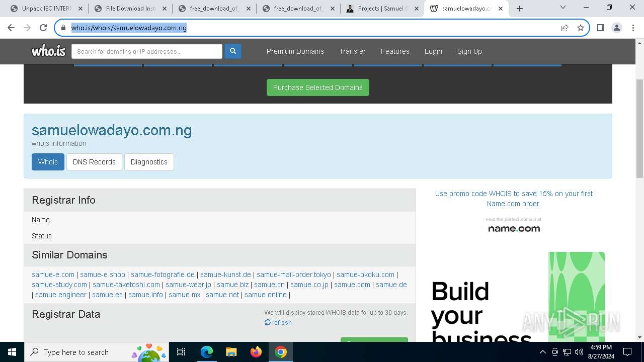Open samue.engineer link
644x362 pixels.
[x=61, y=295]
